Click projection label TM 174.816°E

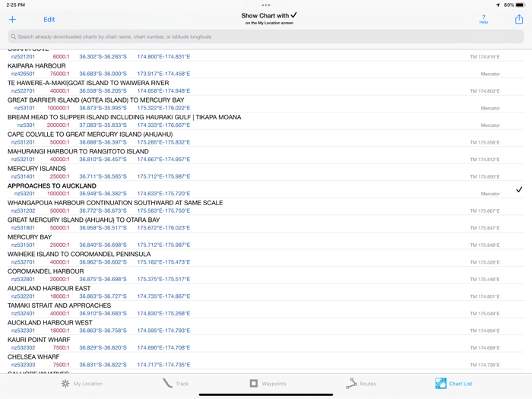[485, 57]
